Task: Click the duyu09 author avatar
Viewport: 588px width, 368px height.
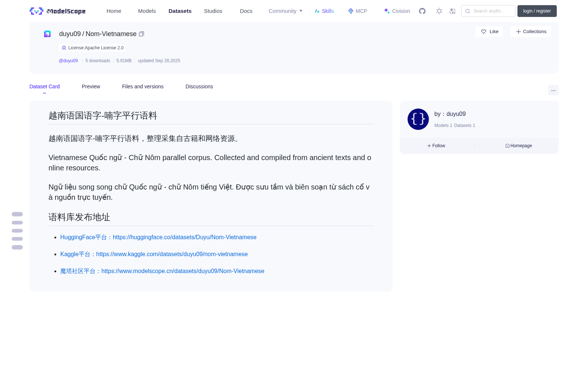Action: (418, 119)
